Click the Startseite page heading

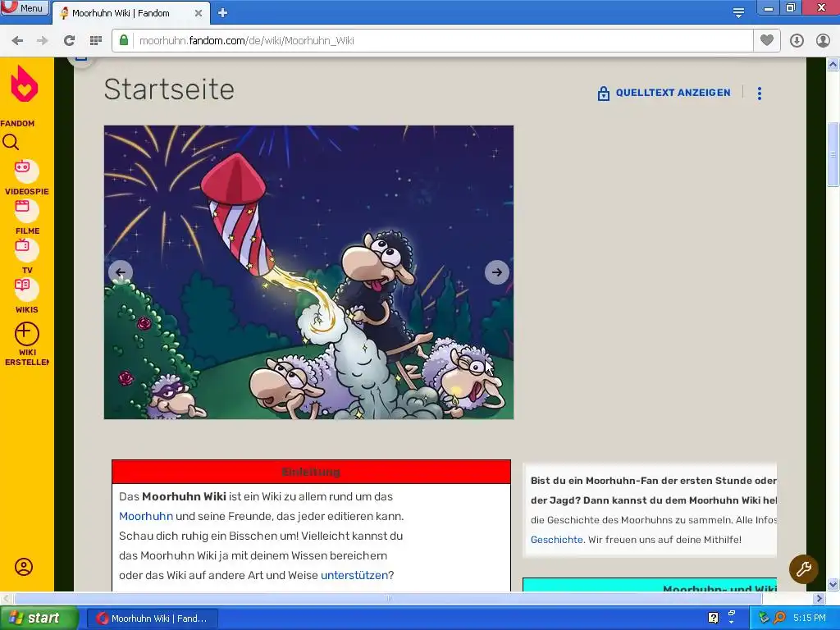(169, 89)
